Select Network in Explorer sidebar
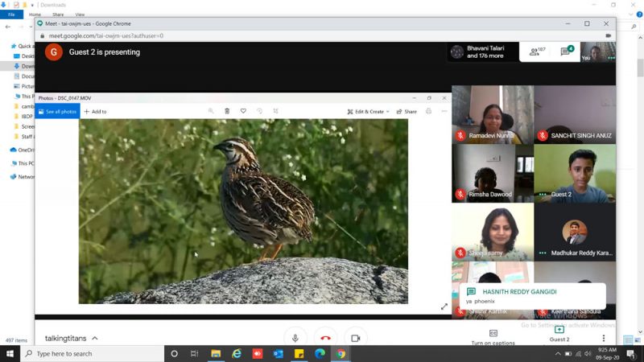The height and width of the screenshot is (362, 644). (x=23, y=176)
